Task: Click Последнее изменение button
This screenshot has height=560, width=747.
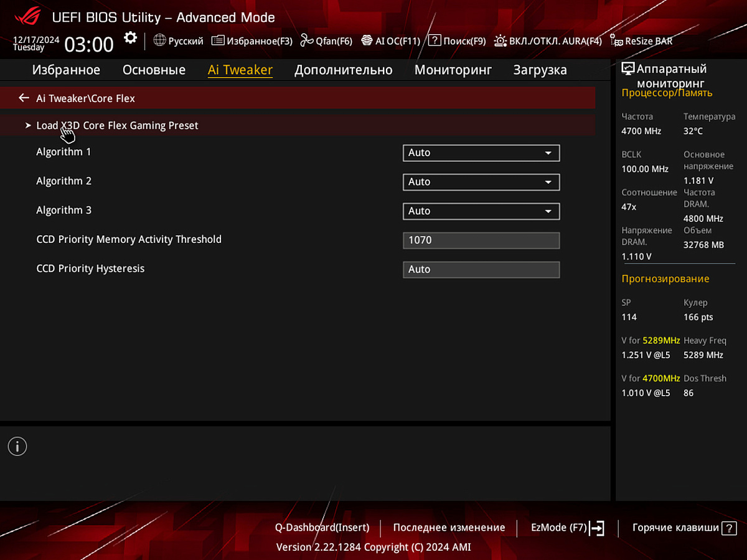Action: click(x=449, y=528)
